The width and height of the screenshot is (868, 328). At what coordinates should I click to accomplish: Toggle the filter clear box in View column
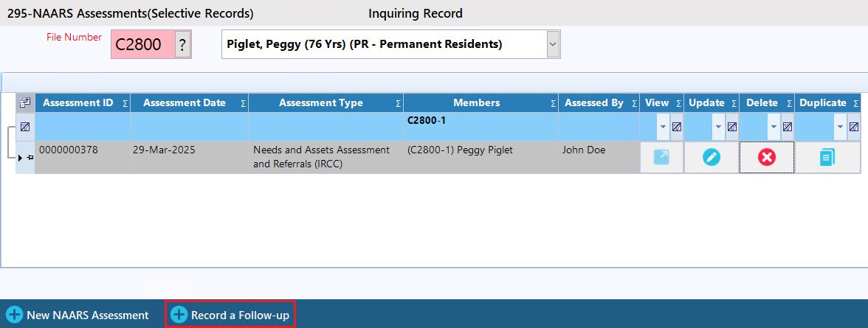pos(676,127)
